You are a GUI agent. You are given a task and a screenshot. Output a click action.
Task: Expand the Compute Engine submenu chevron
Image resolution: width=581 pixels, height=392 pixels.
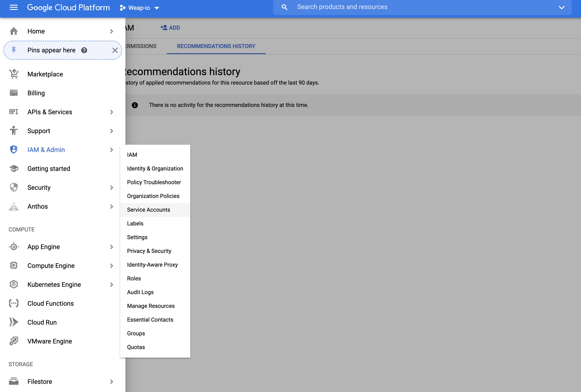pos(111,266)
